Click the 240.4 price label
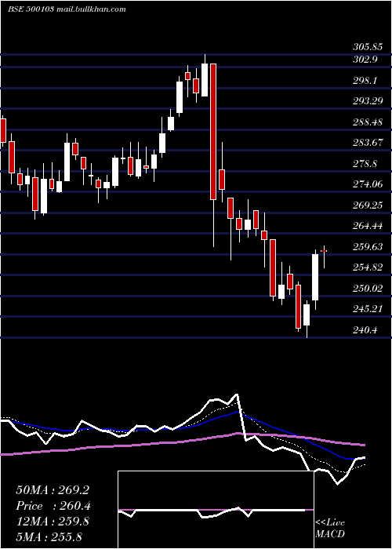The image size is (392, 549). (x=365, y=330)
